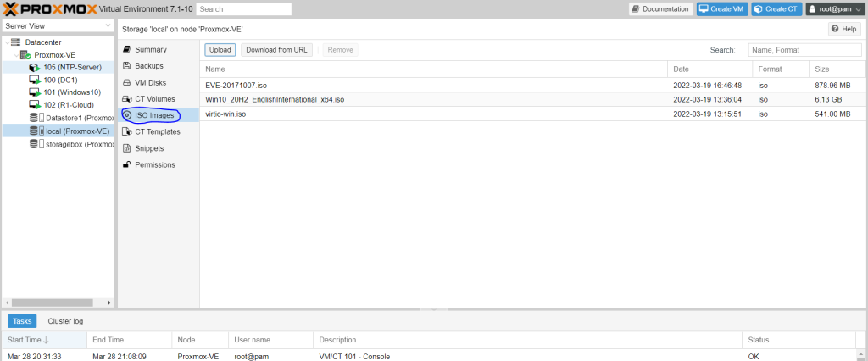Click the Size column header
This screenshot has height=361, width=868.
pyautogui.click(x=837, y=69)
